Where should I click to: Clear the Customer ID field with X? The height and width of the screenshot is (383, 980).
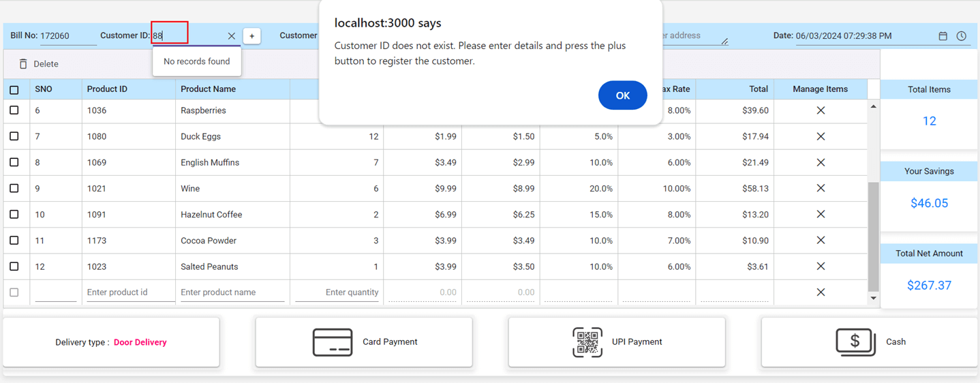point(232,36)
